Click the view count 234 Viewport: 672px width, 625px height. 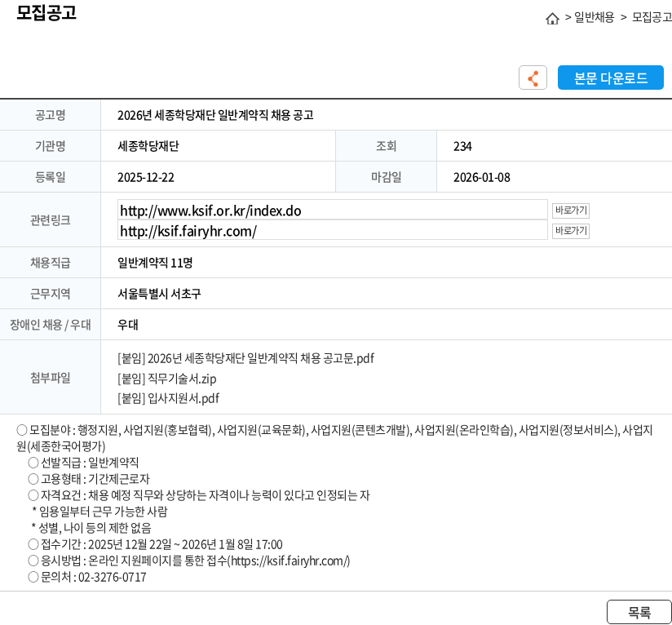coord(462,147)
